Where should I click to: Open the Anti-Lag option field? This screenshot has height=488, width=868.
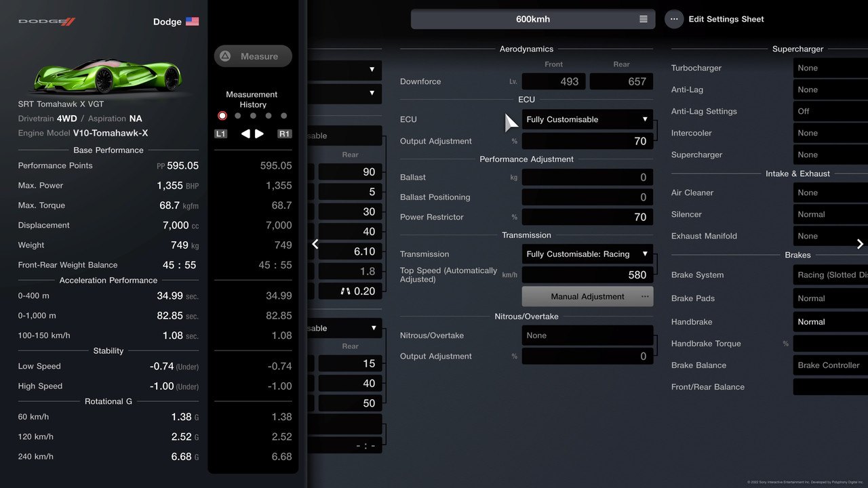tap(831, 89)
